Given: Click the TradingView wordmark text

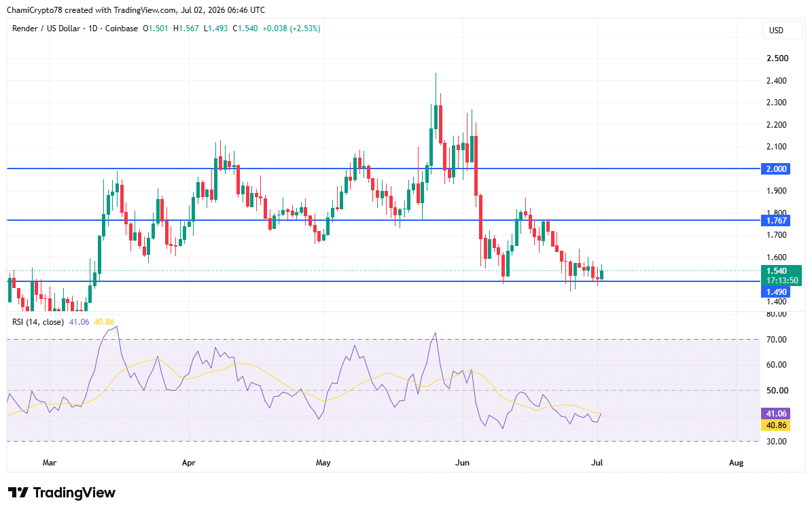Looking at the screenshot, I should pyautogui.click(x=74, y=493).
